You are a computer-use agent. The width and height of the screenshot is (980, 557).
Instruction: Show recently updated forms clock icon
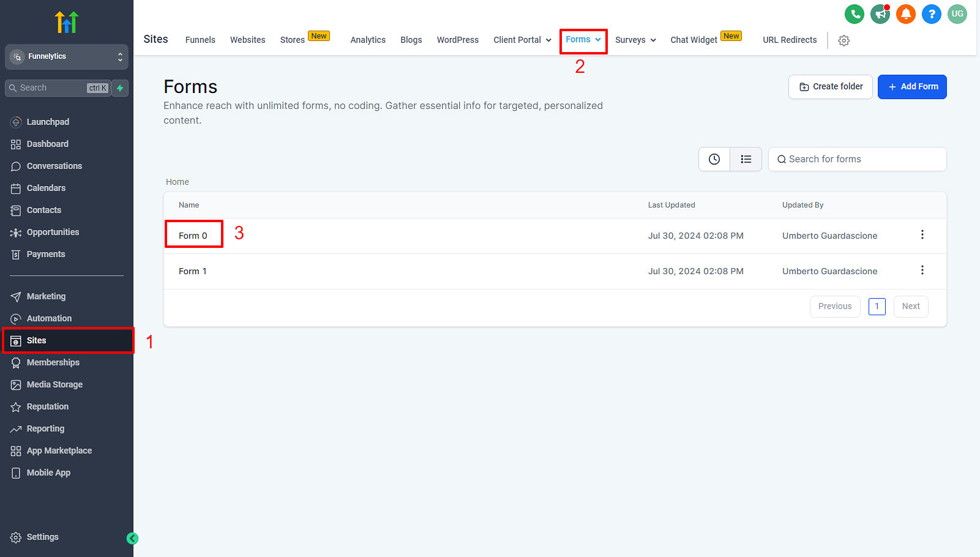[714, 159]
